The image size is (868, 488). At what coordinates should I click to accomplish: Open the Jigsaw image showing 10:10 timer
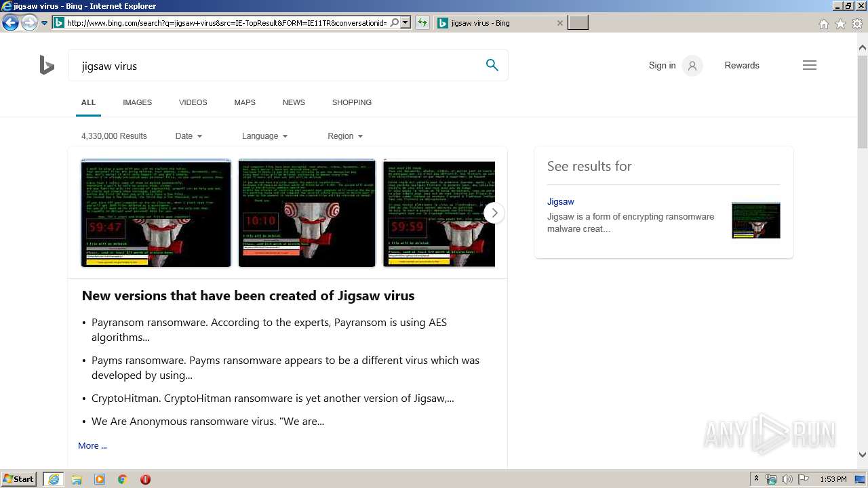point(307,213)
